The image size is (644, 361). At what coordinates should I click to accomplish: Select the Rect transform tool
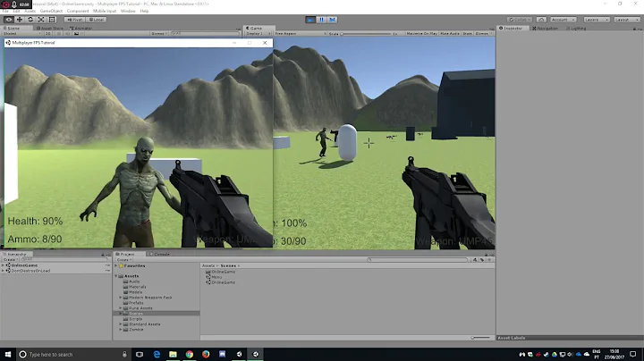[x=52, y=20]
